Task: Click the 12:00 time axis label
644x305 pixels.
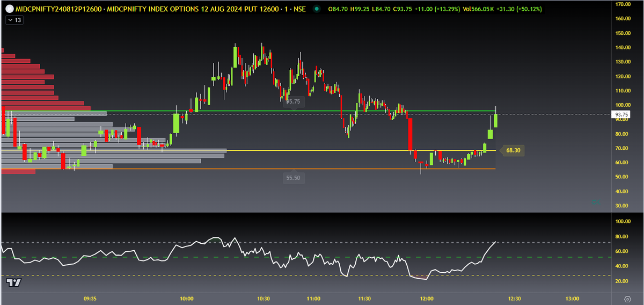Action: pyautogui.click(x=427, y=298)
